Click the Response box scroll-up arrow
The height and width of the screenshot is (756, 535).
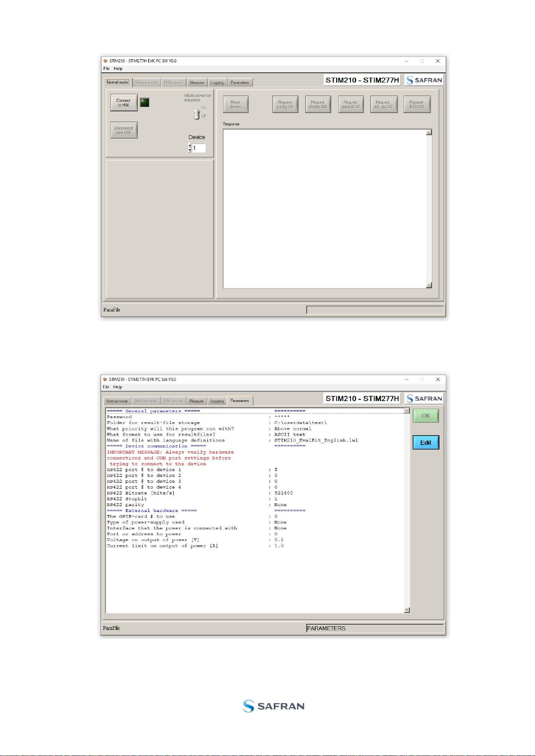429,132
